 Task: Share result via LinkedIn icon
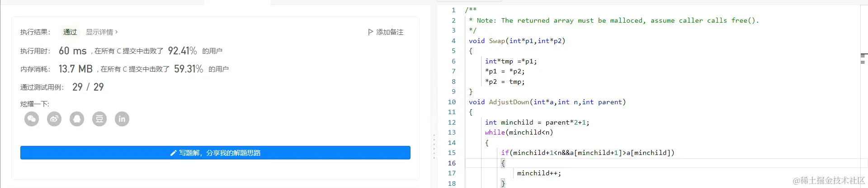[122, 119]
